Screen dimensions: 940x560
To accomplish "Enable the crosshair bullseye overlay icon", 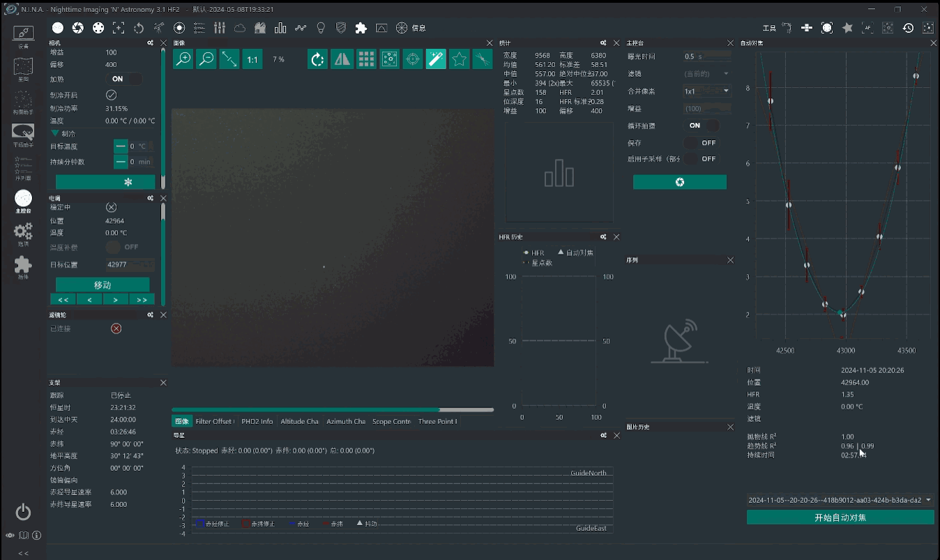I will (413, 59).
